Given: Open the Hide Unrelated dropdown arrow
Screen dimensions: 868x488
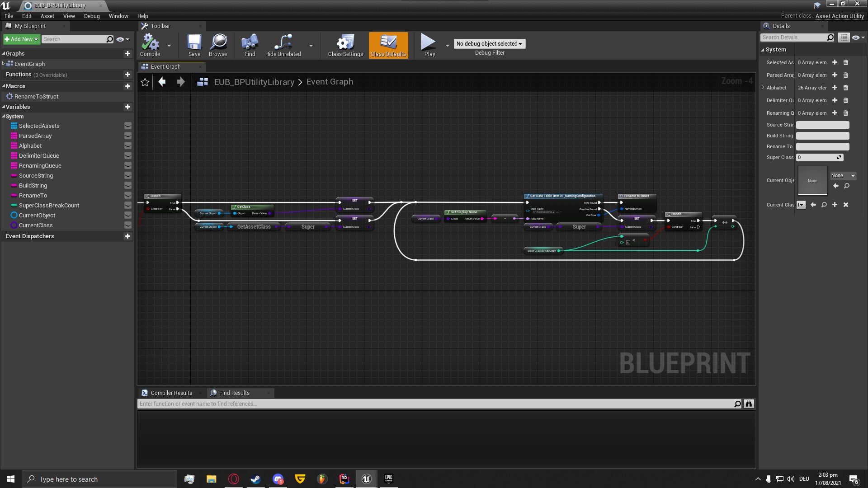Looking at the screenshot, I should point(311,46).
